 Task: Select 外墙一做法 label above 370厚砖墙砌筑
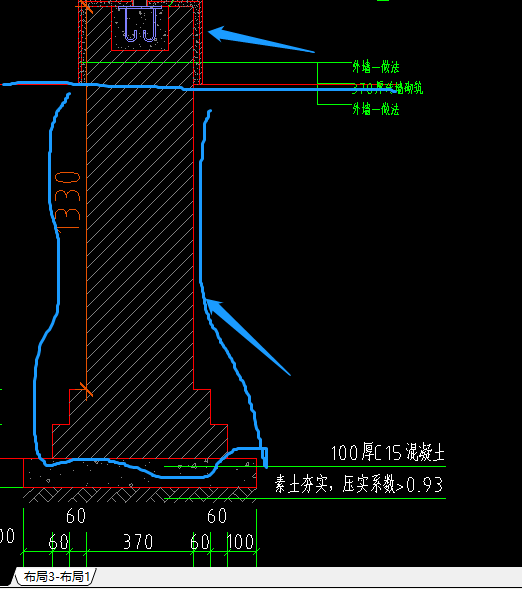pyautogui.click(x=376, y=67)
